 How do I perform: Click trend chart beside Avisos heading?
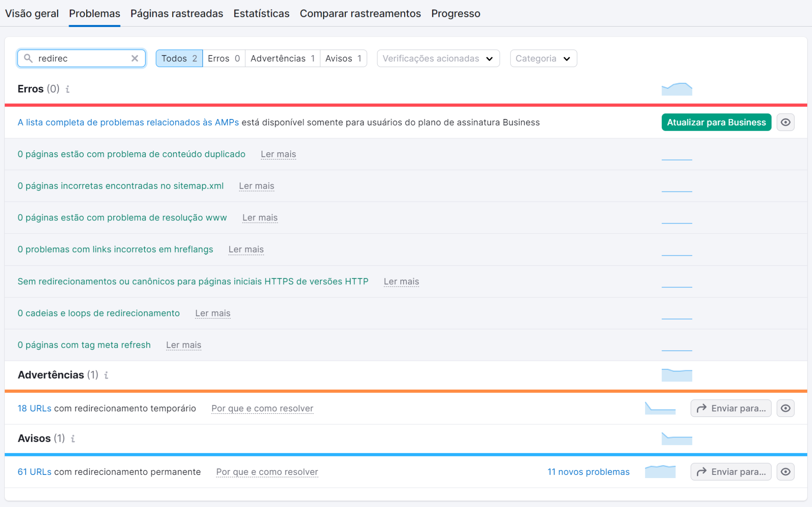tap(677, 438)
